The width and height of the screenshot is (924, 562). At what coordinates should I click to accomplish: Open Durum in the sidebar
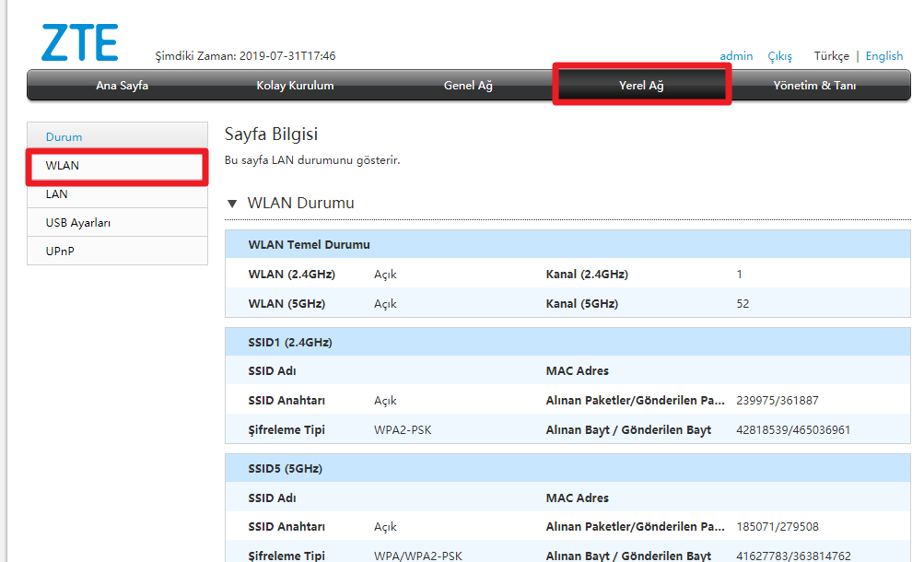pyautogui.click(x=64, y=137)
